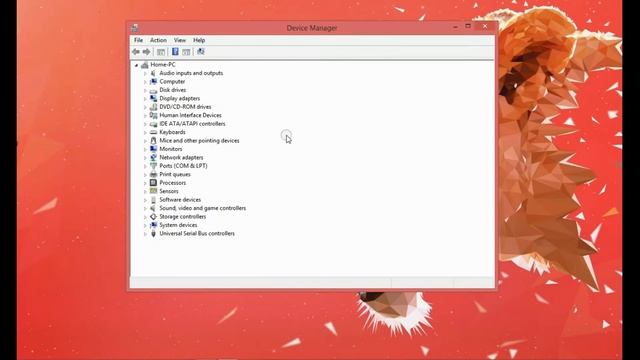The height and width of the screenshot is (360, 640).
Task: Click the Ports (COM & LPT) icon
Action: click(x=153, y=166)
